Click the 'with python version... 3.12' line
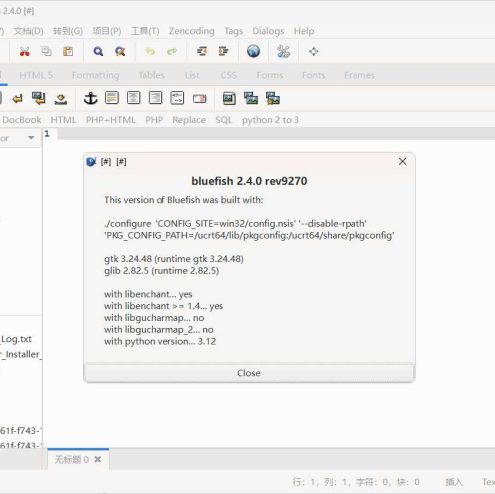This screenshot has width=495, height=494. [160, 341]
